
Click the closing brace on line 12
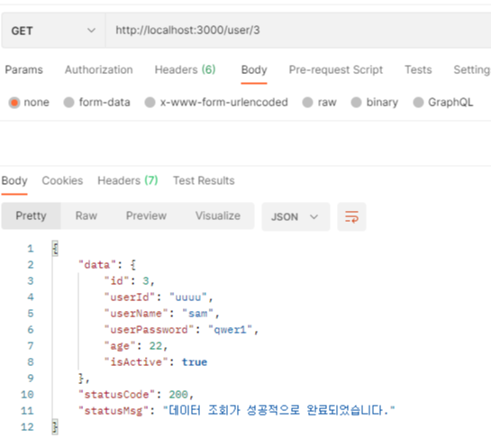click(x=55, y=427)
